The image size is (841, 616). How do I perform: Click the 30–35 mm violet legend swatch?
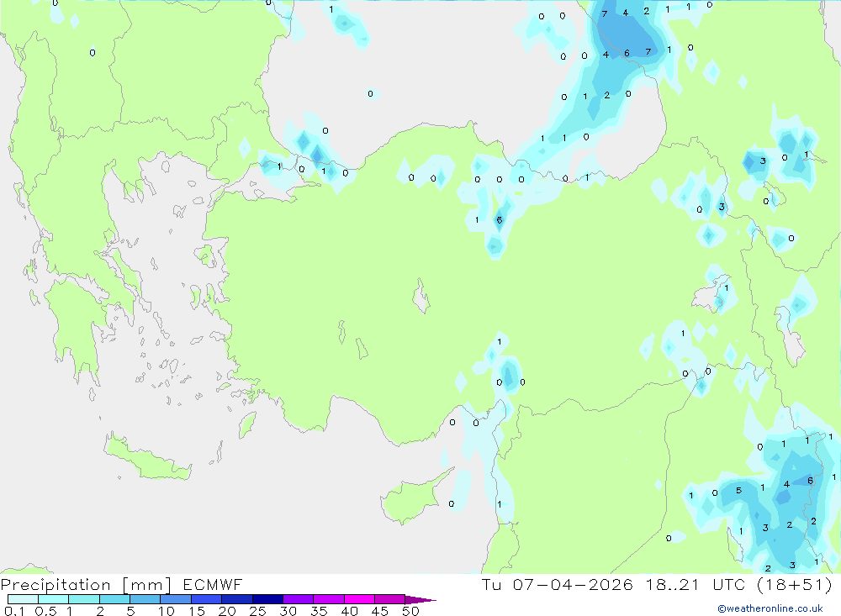299,599
